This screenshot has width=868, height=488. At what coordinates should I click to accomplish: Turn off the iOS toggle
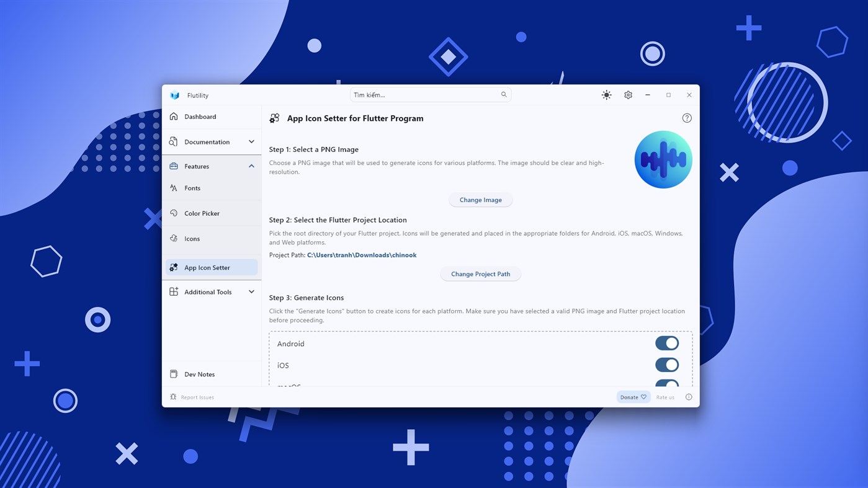tap(667, 365)
